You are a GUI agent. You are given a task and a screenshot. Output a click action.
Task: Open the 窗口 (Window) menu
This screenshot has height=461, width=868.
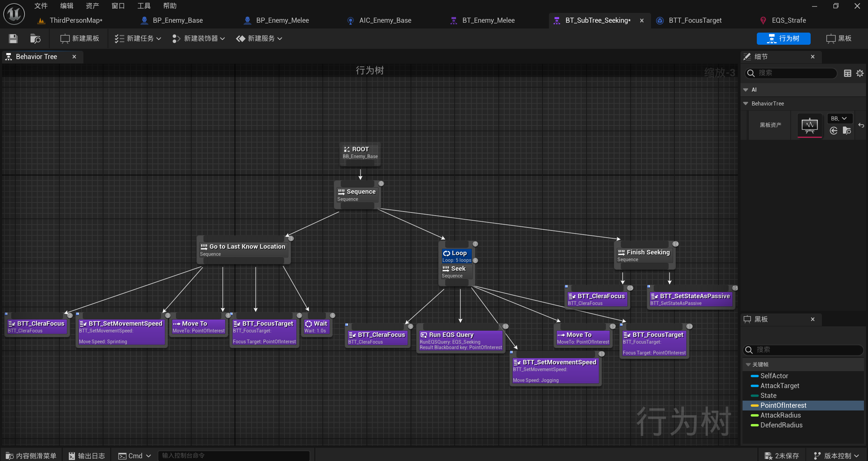(118, 6)
